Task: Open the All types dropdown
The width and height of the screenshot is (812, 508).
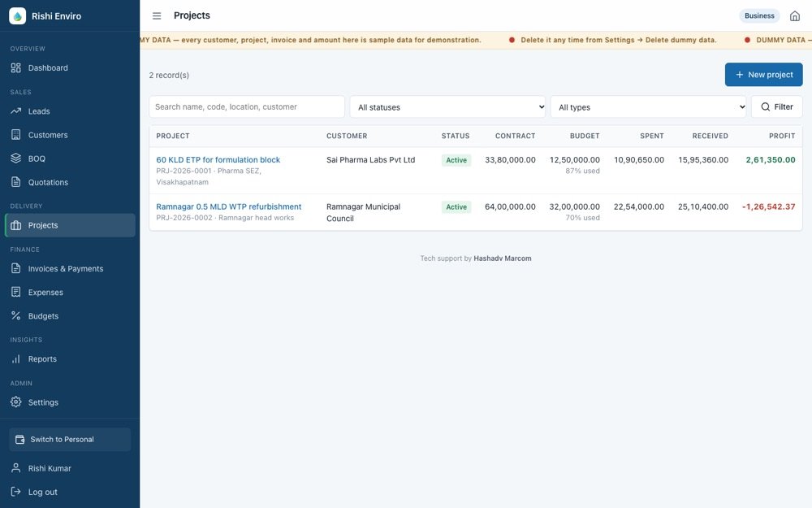Action: click(x=648, y=106)
